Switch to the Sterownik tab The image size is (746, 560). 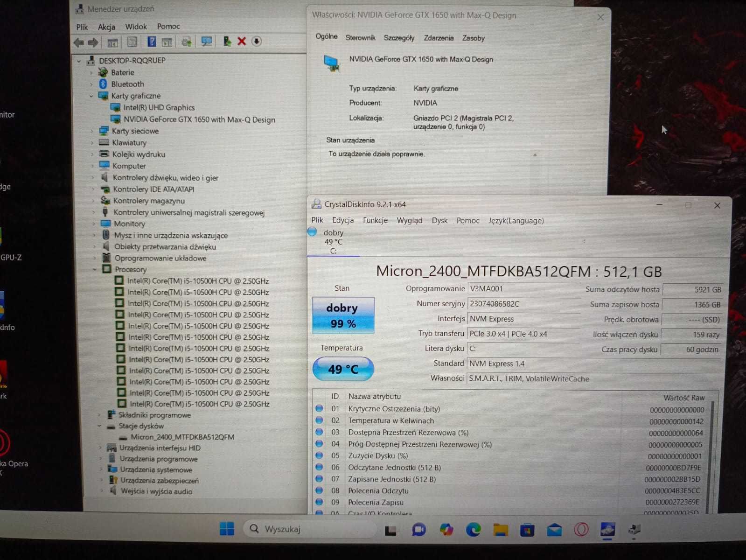360,38
